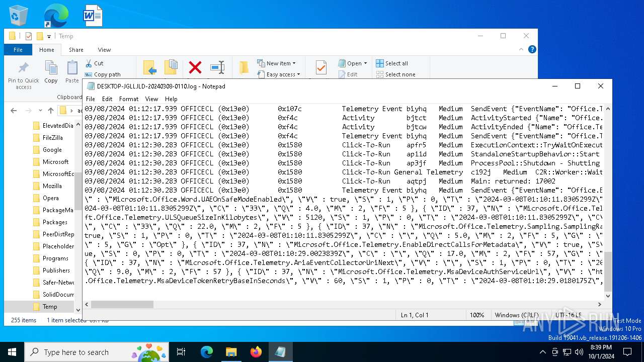
Task: Select the Temp folder in tree
Action: [50, 306]
